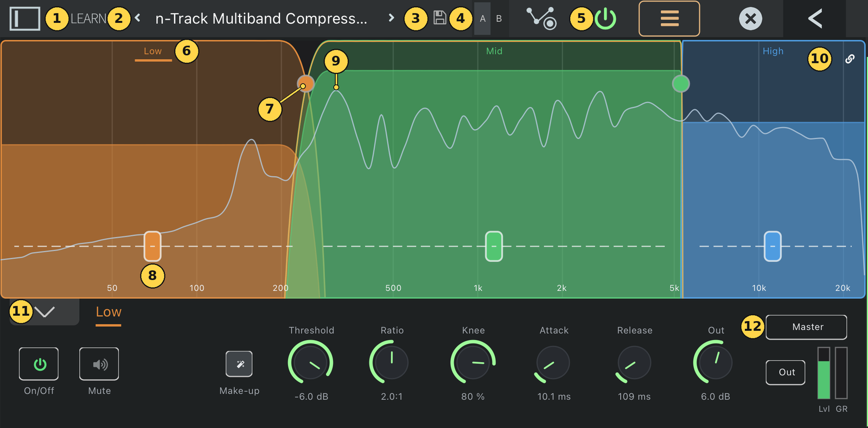
Task: Toggle auto Make-up gain wand button
Action: coord(239,364)
